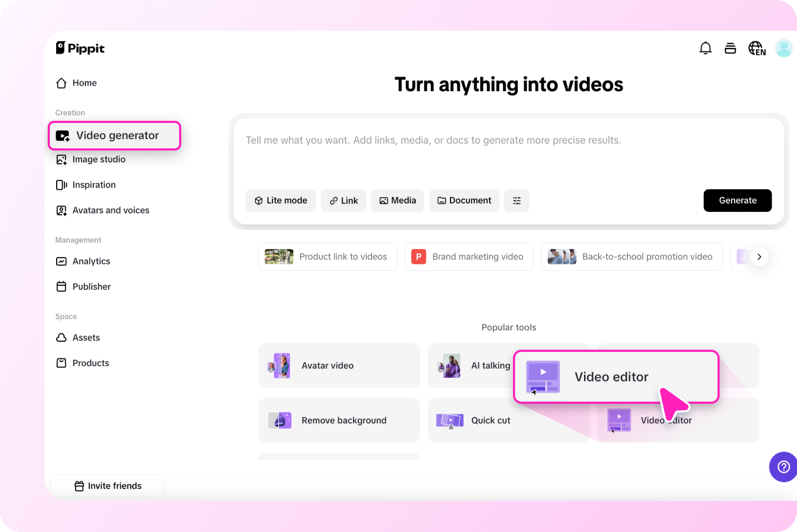Screen dimensions: 797x532
Task: Open the help panel with the question mark
Action: pos(783,467)
